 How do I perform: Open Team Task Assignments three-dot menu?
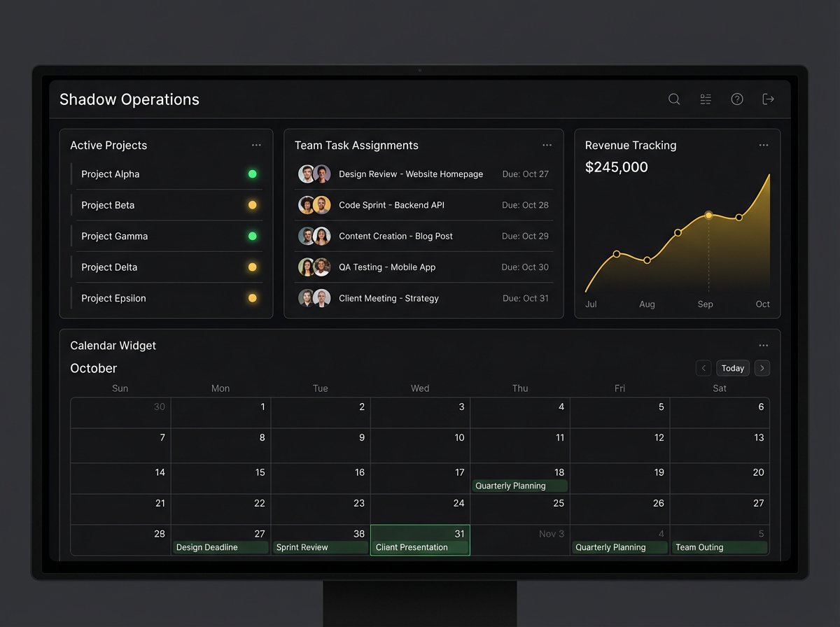point(547,146)
